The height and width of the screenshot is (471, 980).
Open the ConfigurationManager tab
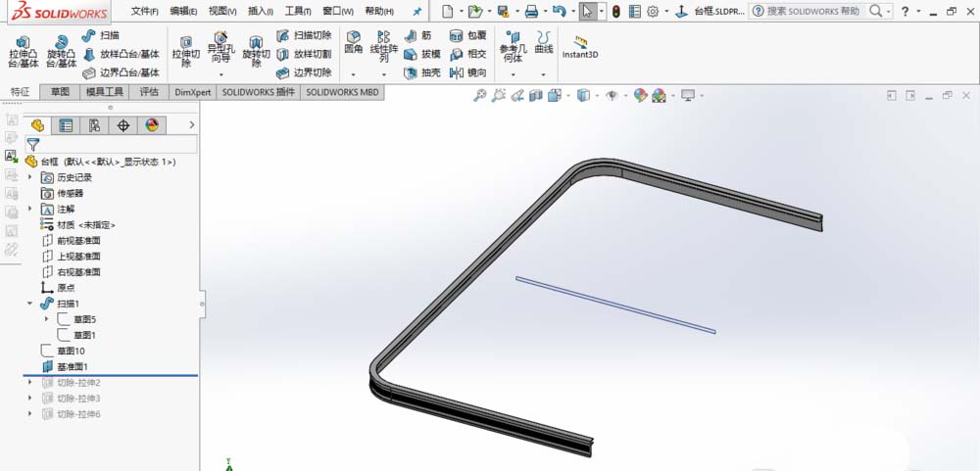[x=94, y=125]
